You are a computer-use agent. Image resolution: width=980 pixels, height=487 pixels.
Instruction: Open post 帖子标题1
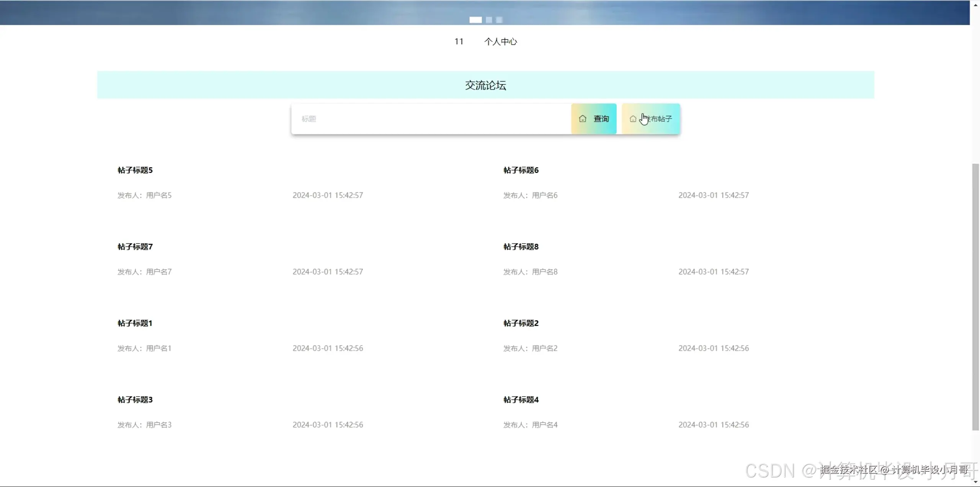pos(135,323)
